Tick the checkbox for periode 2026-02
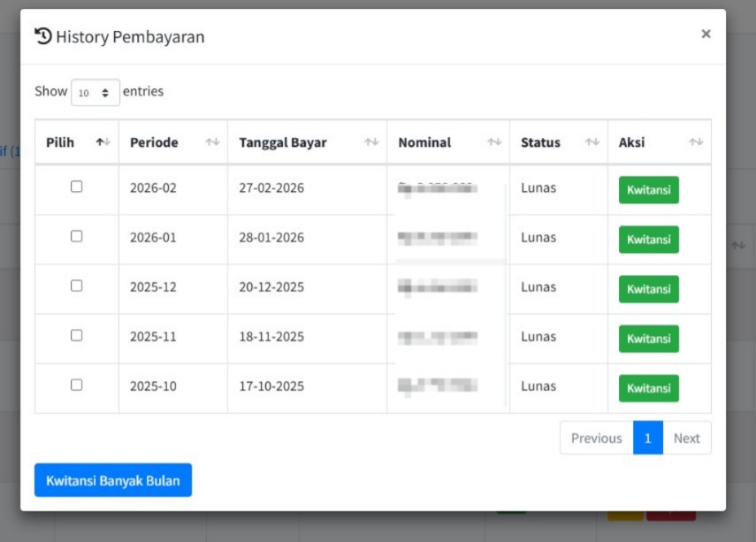Viewport: 756px width, 542px height. [77, 187]
